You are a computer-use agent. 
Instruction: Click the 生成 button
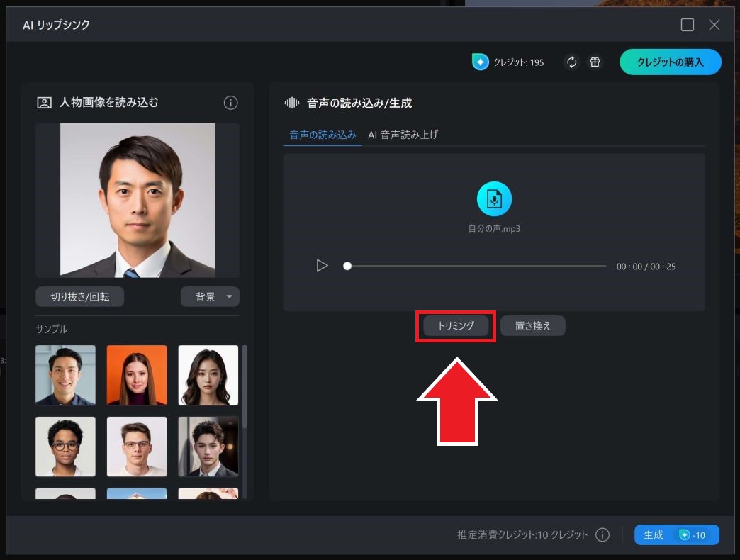point(677,534)
